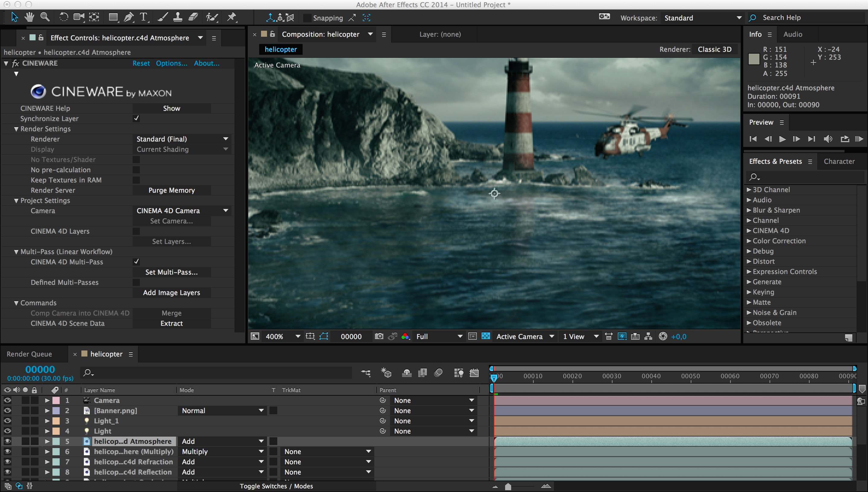The height and width of the screenshot is (492, 868).
Task: Select the Puppet Pin tool
Action: click(x=232, y=17)
